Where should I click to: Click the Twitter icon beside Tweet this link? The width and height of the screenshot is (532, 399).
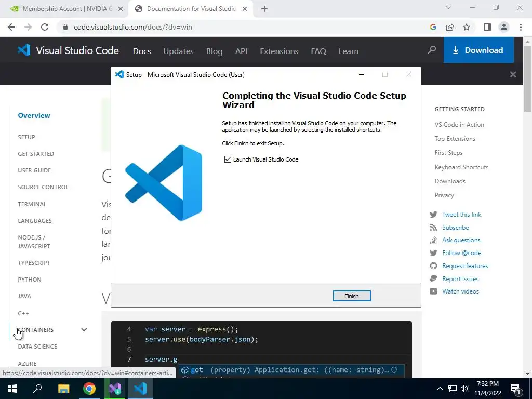[434, 215]
